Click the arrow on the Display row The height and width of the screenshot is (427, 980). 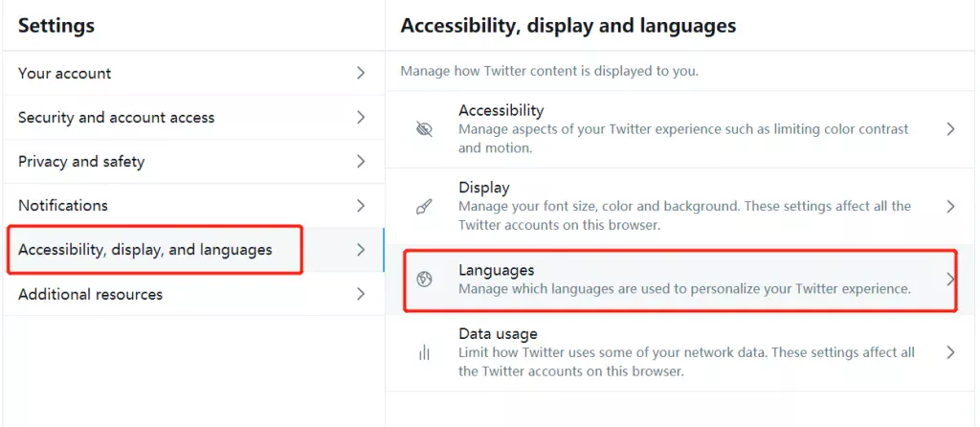[x=950, y=207]
